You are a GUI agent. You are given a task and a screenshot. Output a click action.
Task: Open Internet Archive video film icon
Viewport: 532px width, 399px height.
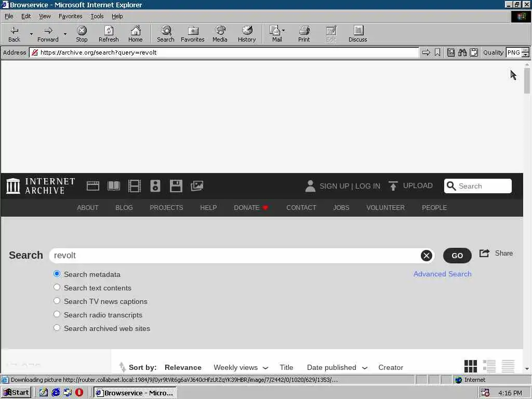[135, 186]
